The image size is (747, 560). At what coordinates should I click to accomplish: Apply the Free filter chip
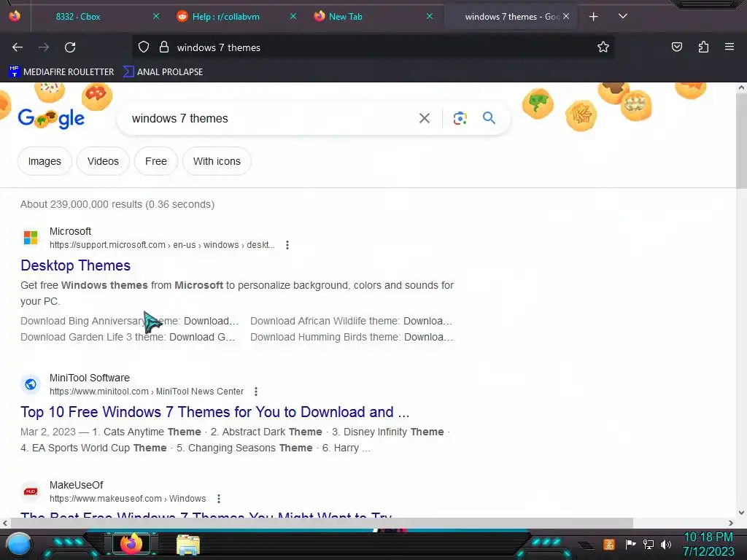pos(156,161)
